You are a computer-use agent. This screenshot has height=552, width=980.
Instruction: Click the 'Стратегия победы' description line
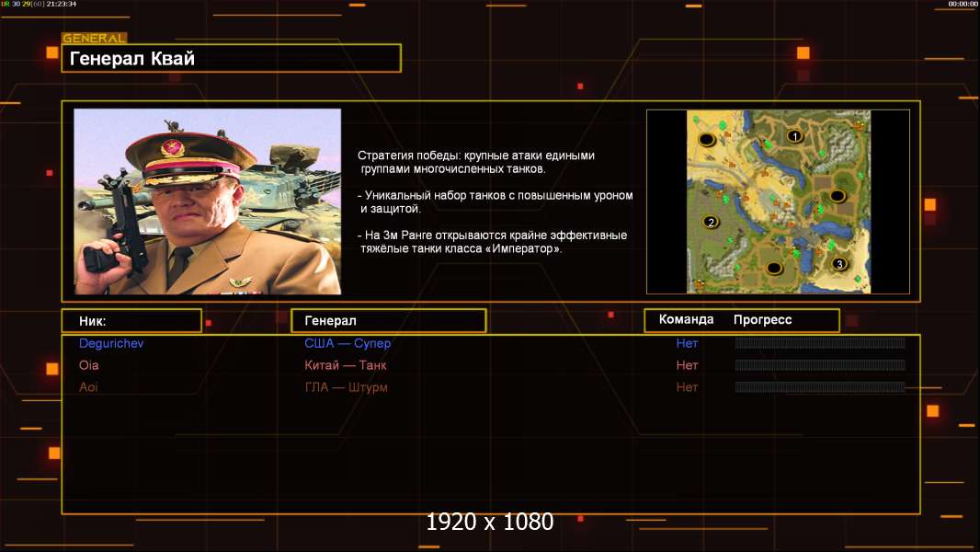(476, 162)
